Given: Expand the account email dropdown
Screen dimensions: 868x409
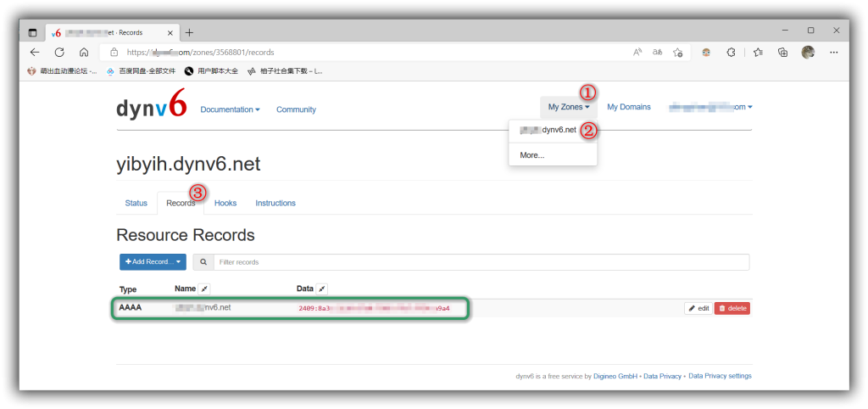Looking at the screenshot, I should coord(711,107).
